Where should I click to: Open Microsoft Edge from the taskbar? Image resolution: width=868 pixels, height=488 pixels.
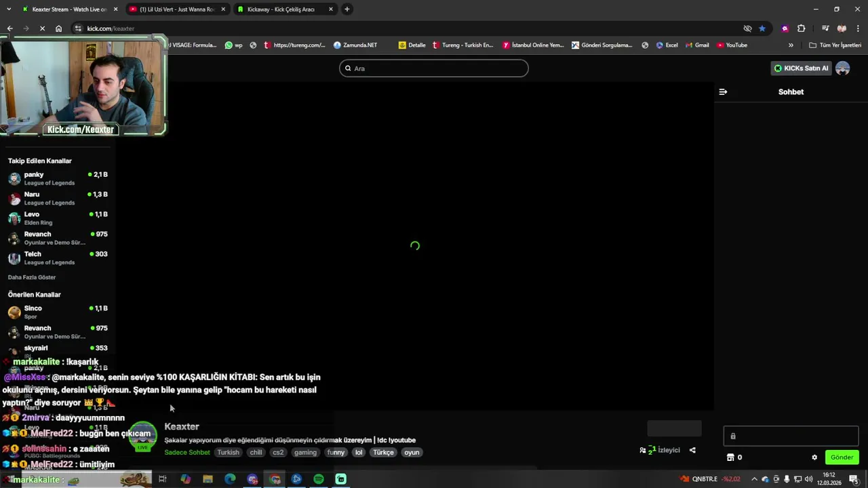click(230, 479)
